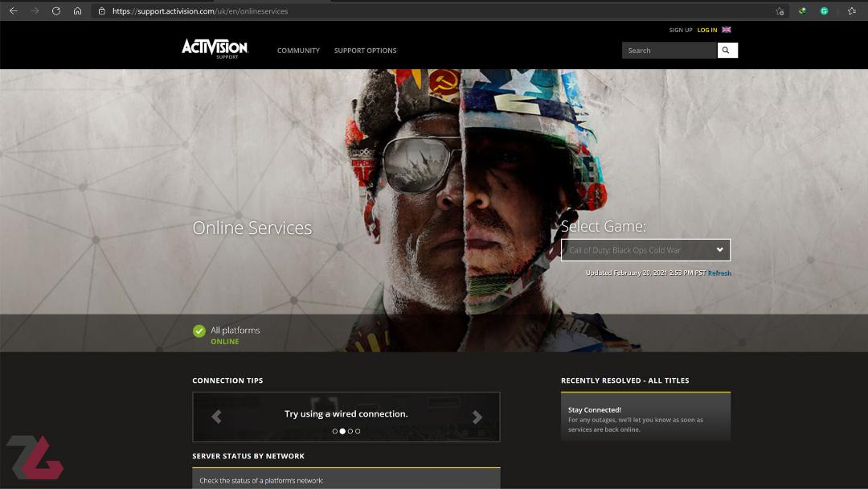This screenshot has height=489, width=868.
Task: Submit search with magnifier button
Action: click(727, 51)
